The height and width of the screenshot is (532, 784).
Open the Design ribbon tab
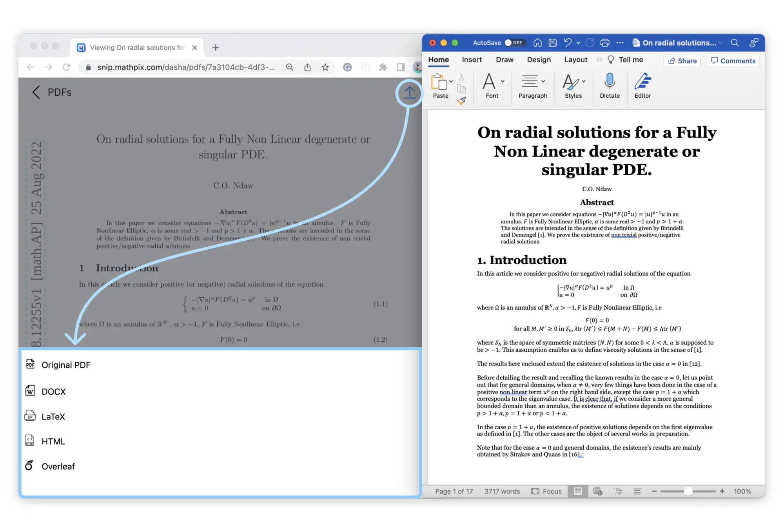[539, 60]
